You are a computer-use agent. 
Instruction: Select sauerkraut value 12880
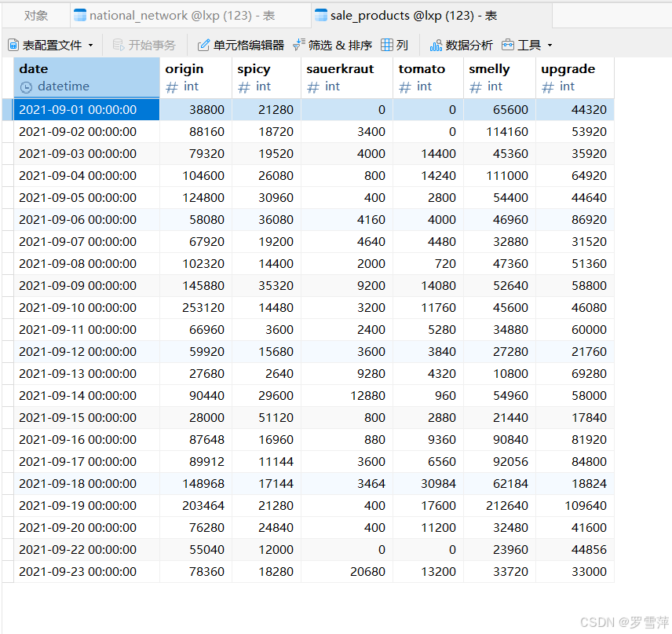tap(347, 395)
